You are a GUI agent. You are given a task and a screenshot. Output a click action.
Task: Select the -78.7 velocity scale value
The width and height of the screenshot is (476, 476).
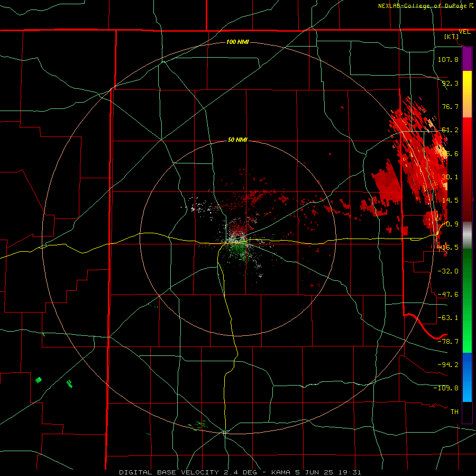pos(448,341)
